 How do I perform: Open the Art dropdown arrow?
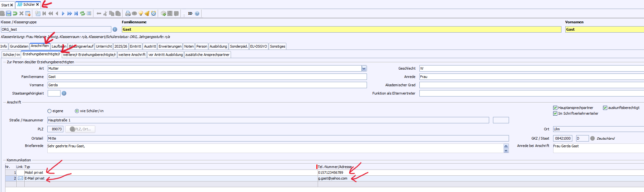click(x=364, y=68)
